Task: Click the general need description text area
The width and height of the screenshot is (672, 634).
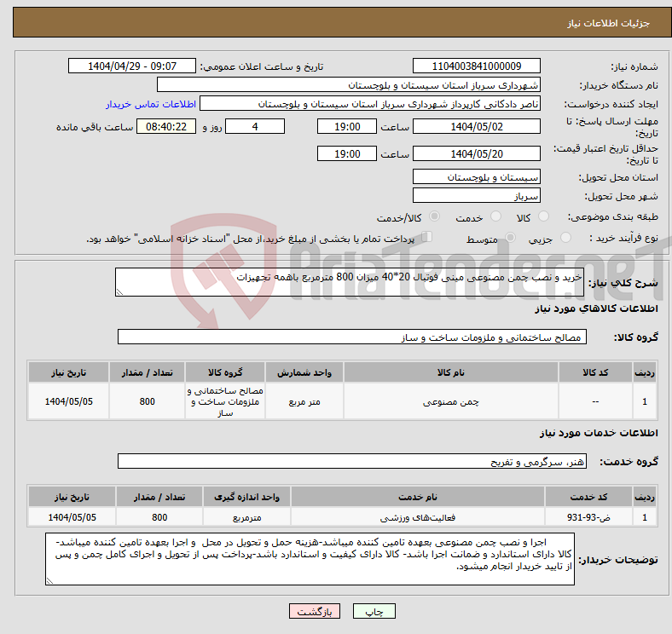Action: click(350, 282)
